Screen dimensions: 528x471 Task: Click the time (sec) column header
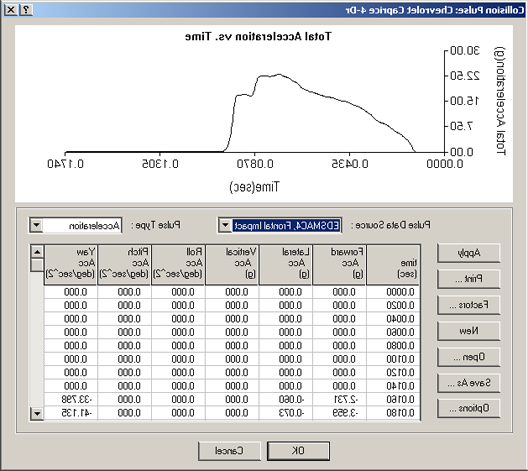(393, 265)
